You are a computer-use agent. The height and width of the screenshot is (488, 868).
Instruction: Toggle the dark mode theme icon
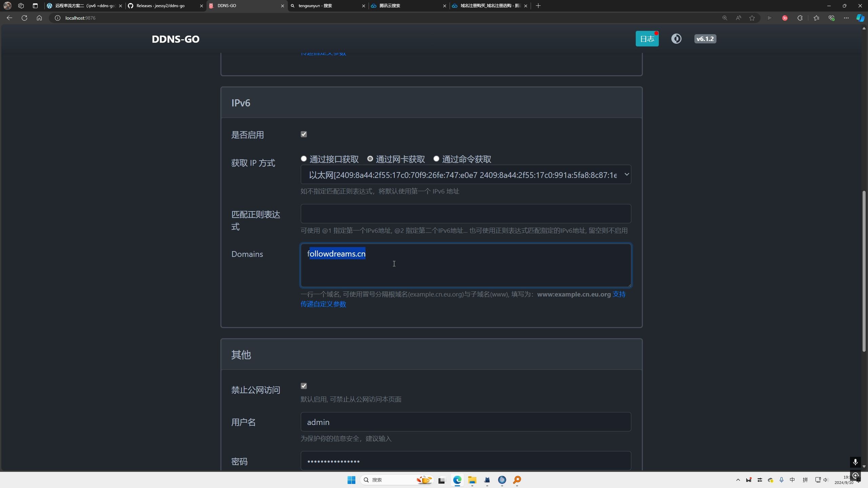[676, 39]
